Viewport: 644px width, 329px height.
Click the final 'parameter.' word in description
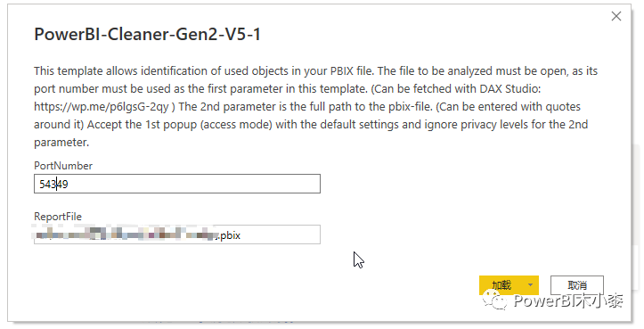61,143
